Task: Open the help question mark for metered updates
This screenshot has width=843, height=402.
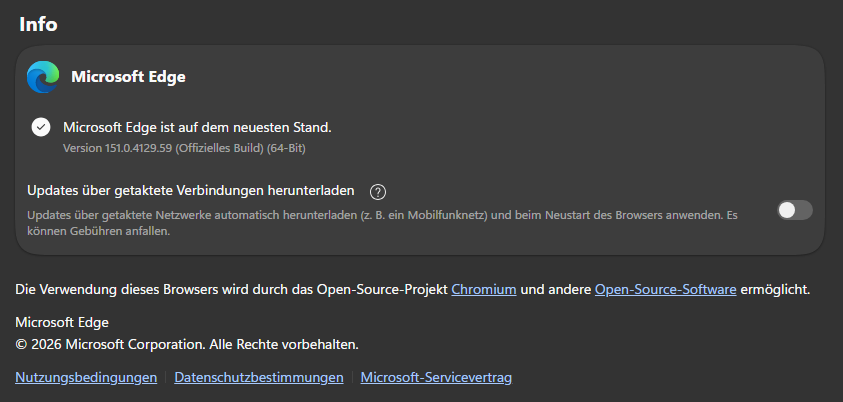Action: click(x=378, y=191)
